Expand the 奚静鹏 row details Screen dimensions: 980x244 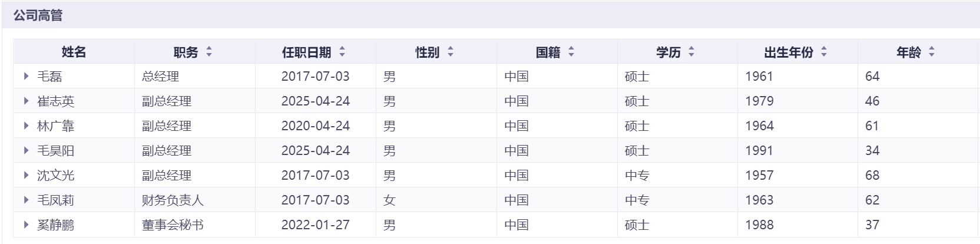[27, 225]
